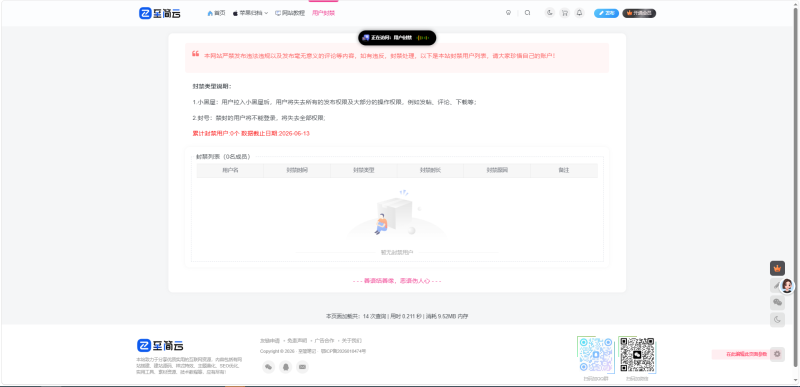Open the 广告合作 footer link
The width and height of the screenshot is (800, 387).
coord(324,341)
